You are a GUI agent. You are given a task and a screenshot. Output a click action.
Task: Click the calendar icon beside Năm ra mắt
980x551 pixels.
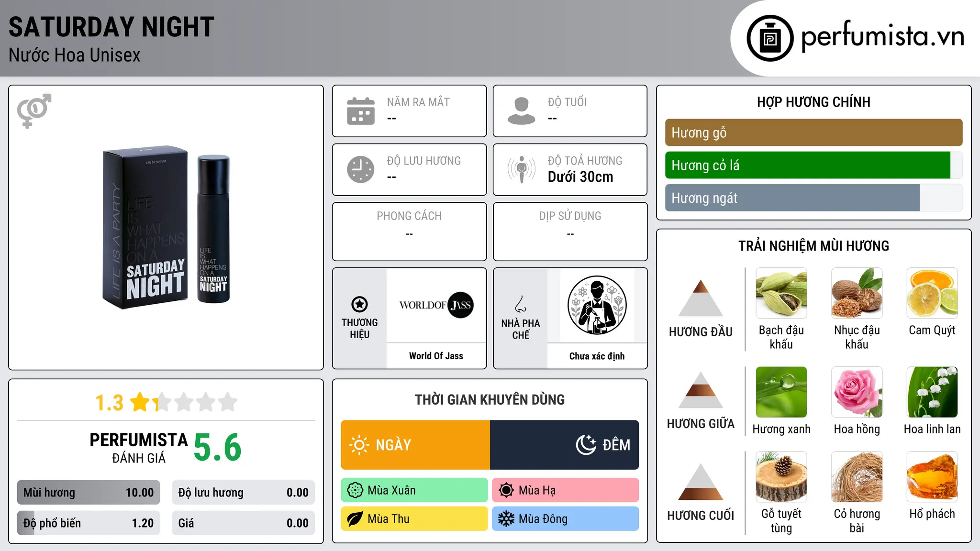coord(361,111)
